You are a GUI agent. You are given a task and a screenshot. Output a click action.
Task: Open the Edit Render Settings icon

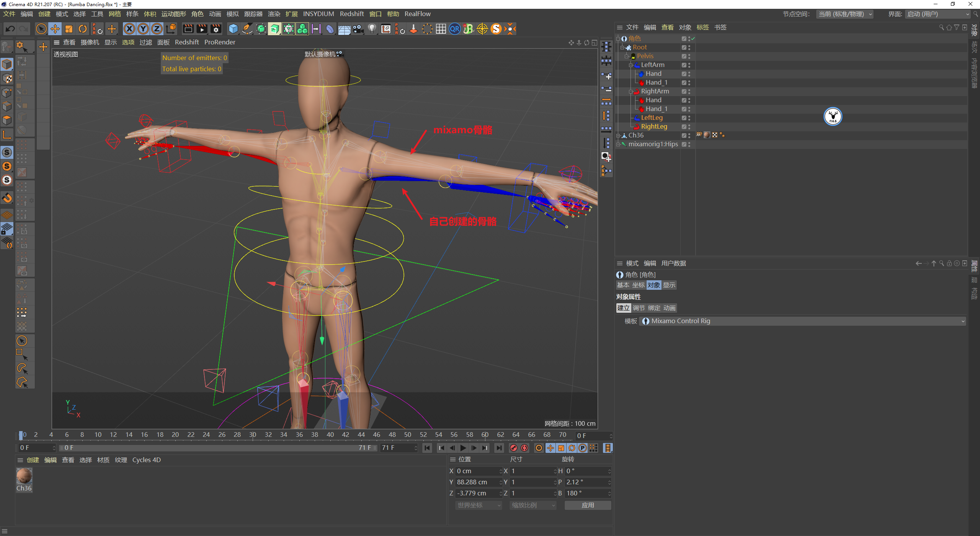216,29
